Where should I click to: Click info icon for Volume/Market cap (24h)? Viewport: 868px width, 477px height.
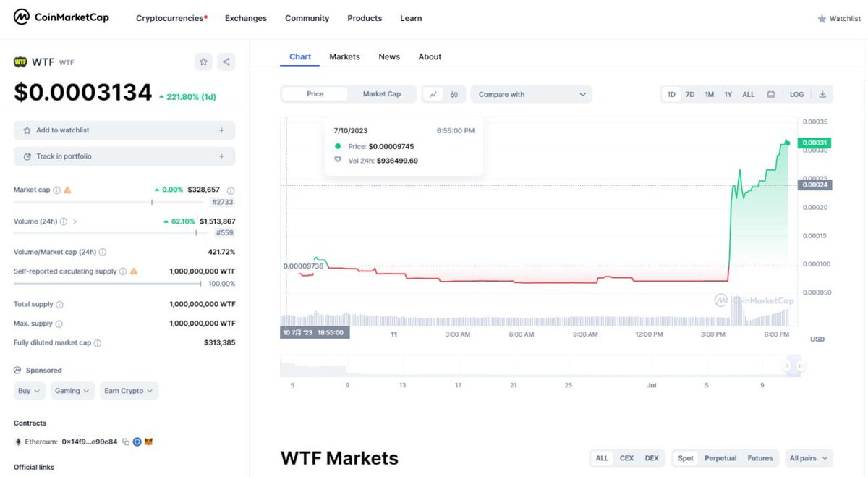tap(103, 252)
